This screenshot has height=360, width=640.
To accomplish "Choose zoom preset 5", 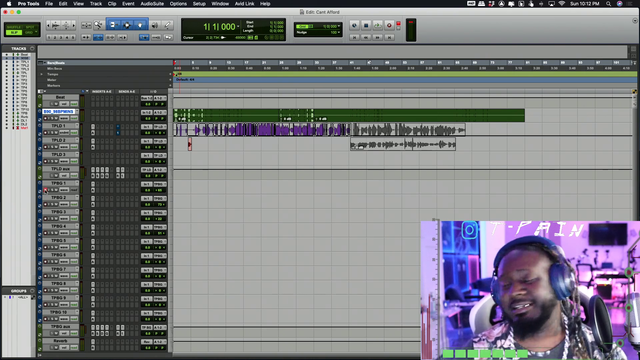I will tap(73, 37).
